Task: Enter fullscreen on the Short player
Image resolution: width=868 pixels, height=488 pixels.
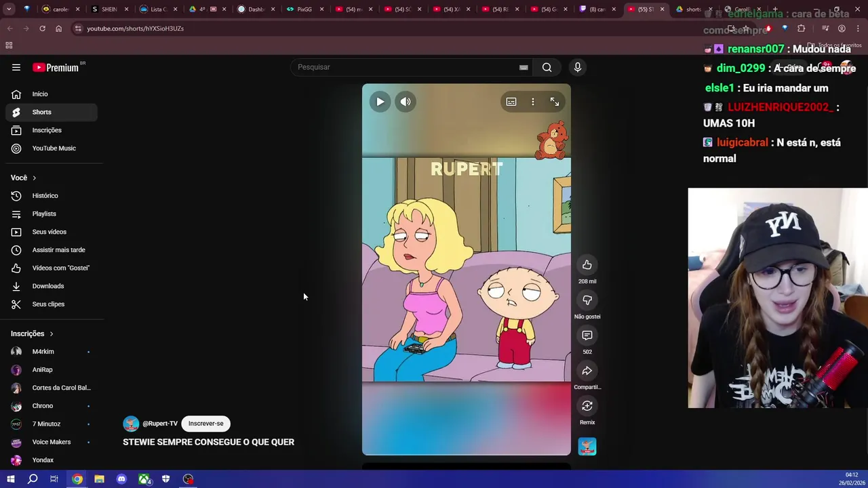Action: [x=555, y=102]
